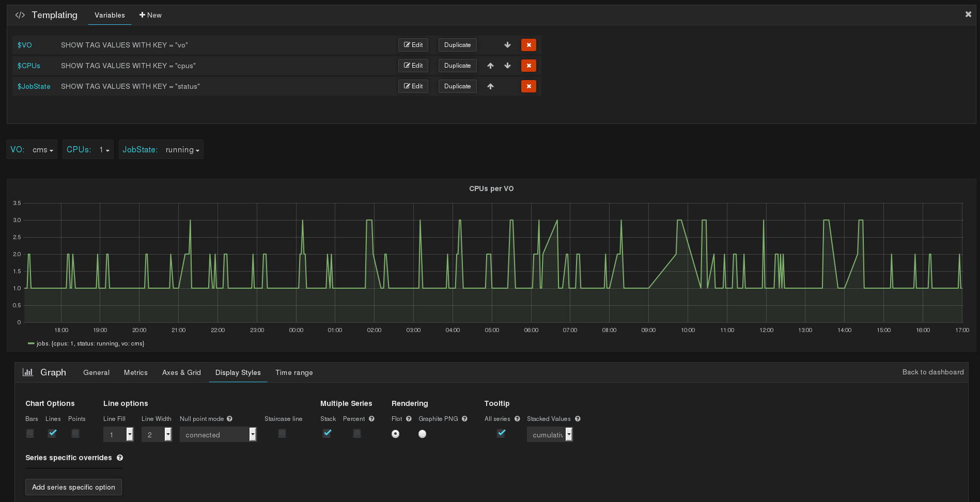Screen dimensions: 980x502
Task: Move the $CPUs variable up
Action: (490, 66)
